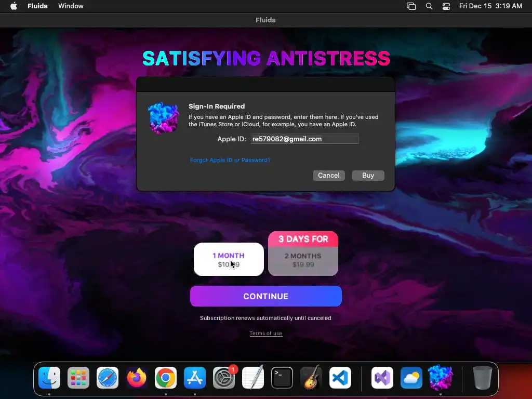532x399 pixels.
Task: Select the 2 Months $19.99 plan
Action: click(x=303, y=261)
